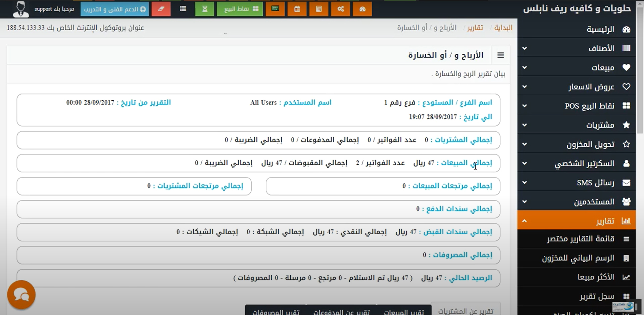Select الأكثر مبيعا in reports submenu
644x315 pixels.
pos(596,277)
